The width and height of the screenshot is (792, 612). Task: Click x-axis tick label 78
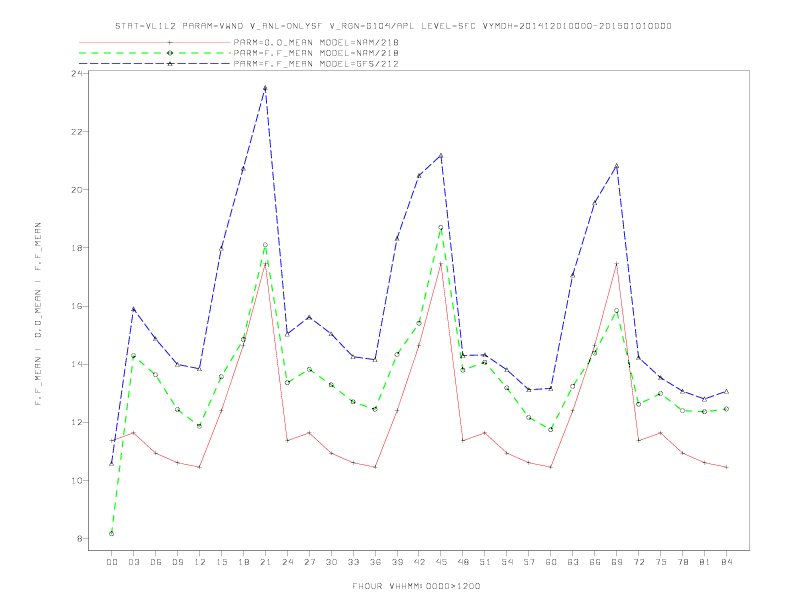point(682,562)
